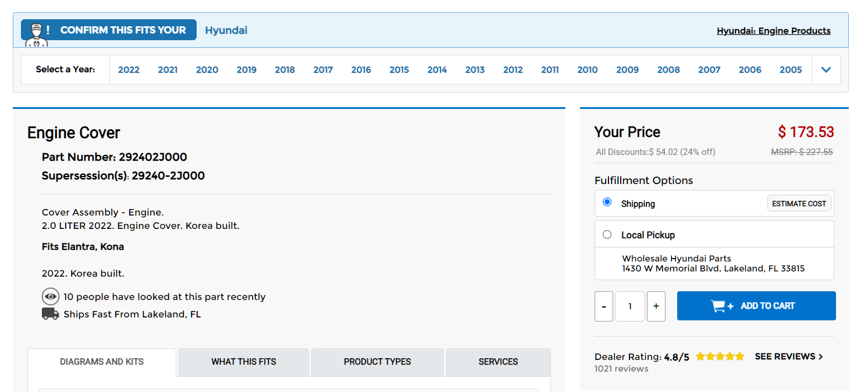Click the Wholesale Hyundai Parts address

click(713, 263)
